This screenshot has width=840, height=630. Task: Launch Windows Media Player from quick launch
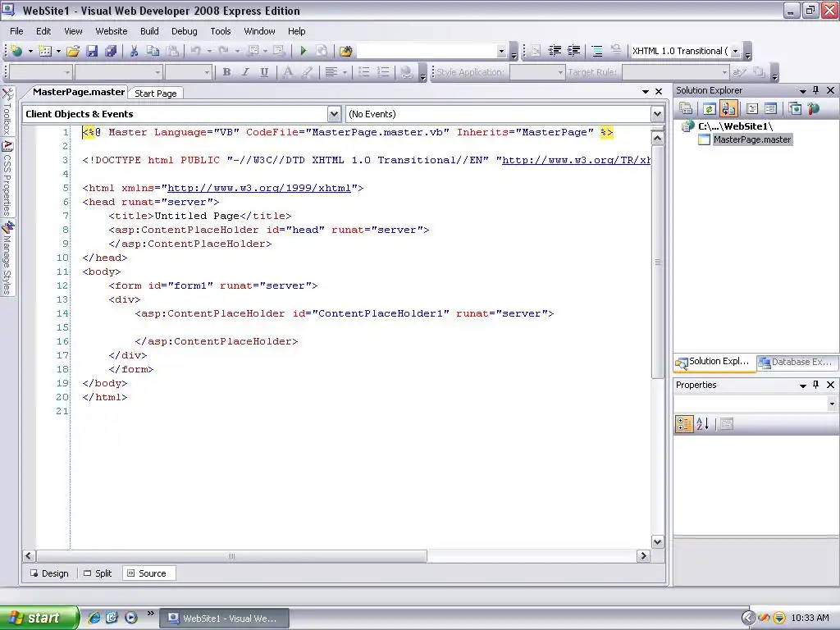click(x=130, y=618)
